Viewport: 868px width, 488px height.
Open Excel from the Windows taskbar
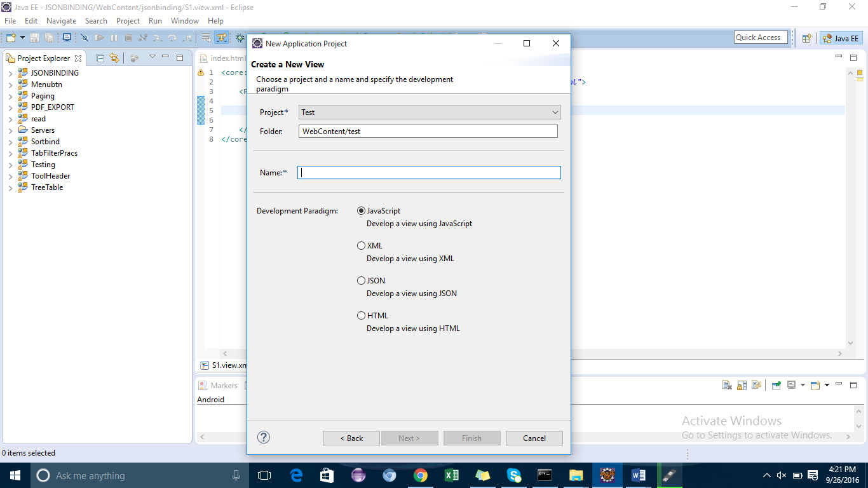[x=452, y=475]
